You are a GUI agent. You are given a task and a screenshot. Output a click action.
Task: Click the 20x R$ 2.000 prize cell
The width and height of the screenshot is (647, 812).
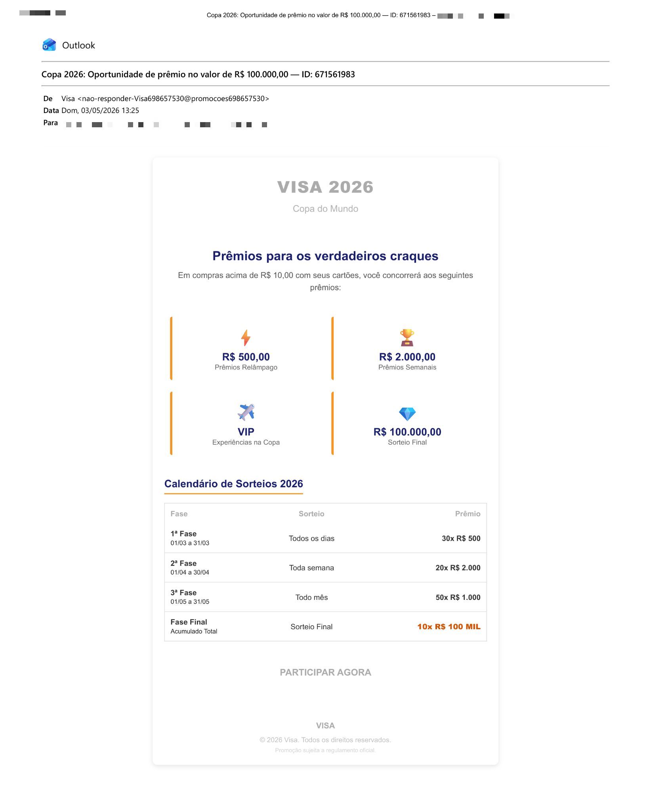458,568
